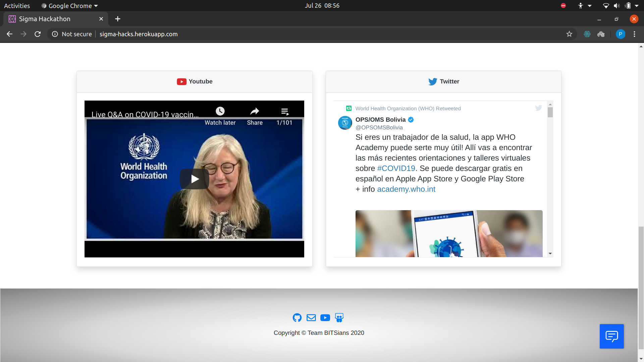
Task: Open the video playlist 1/101 icon
Action: pyautogui.click(x=284, y=112)
